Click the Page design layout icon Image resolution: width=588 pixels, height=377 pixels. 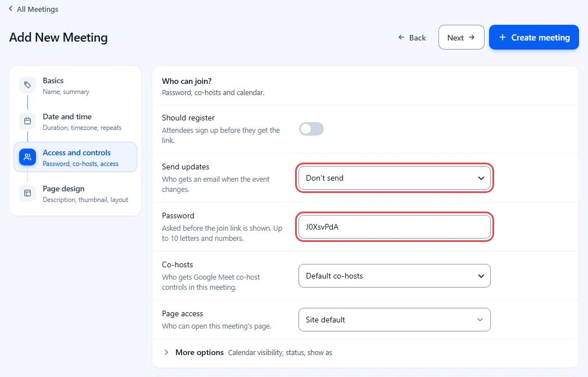point(28,193)
